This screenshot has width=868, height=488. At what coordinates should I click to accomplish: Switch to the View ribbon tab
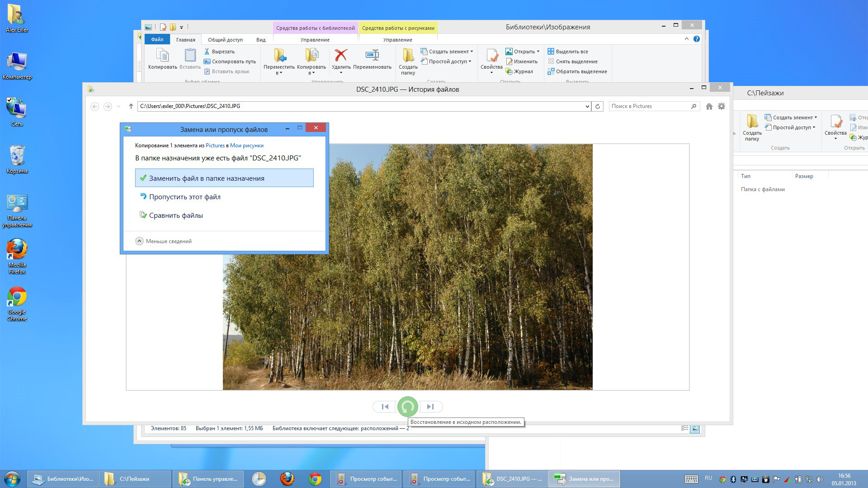(261, 40)
